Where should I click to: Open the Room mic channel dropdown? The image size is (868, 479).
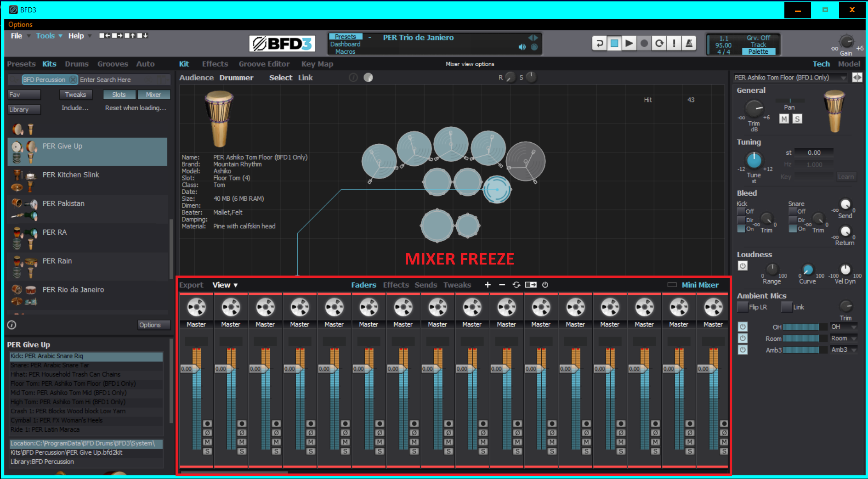pos(844,338)
